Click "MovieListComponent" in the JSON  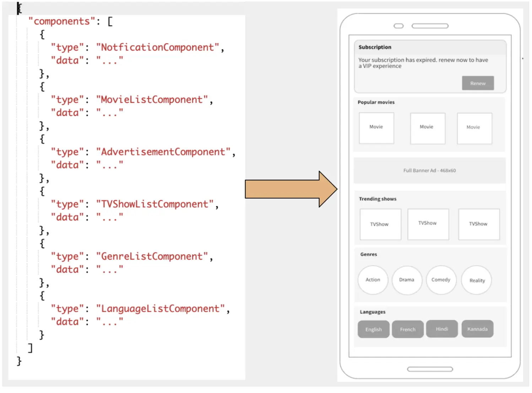tap(152, 100)
